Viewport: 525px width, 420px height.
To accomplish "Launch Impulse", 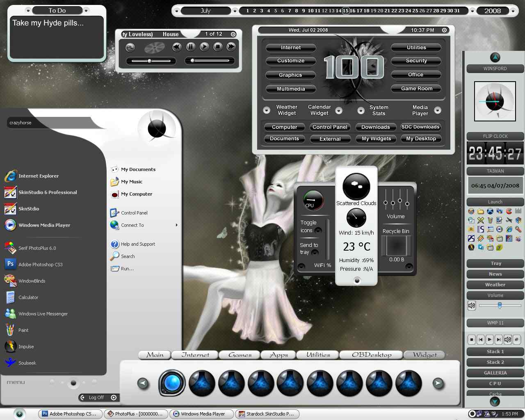I will click(x=19, y=347).
